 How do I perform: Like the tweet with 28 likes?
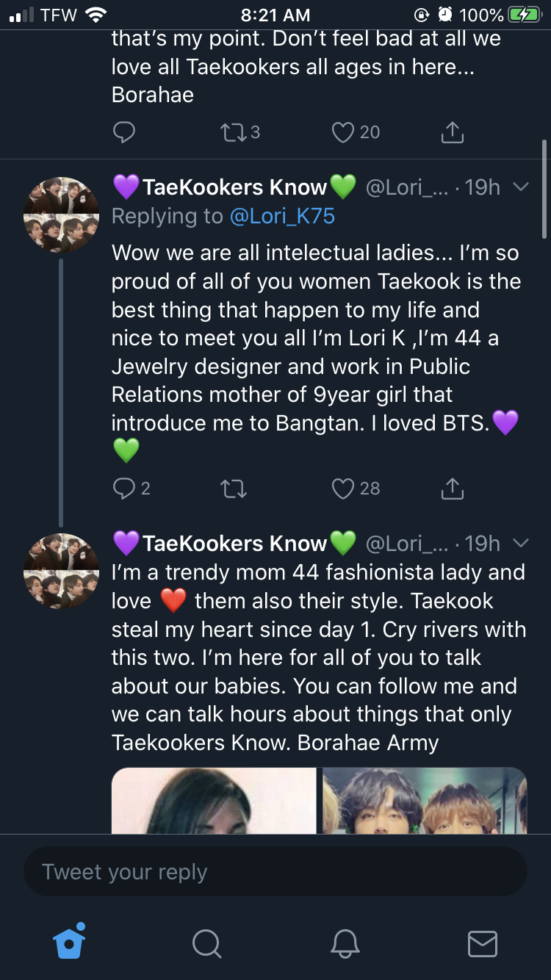point(343,489)
